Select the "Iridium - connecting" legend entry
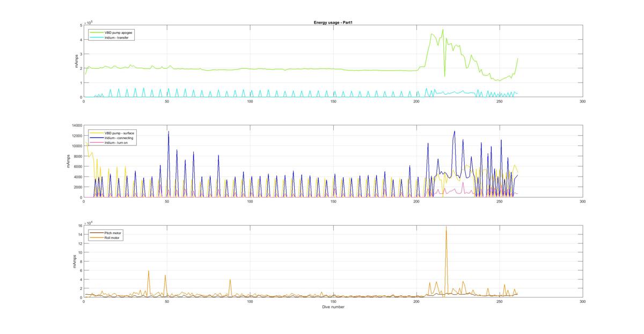This screenshot has width=644, height=334. coord(118,138)
